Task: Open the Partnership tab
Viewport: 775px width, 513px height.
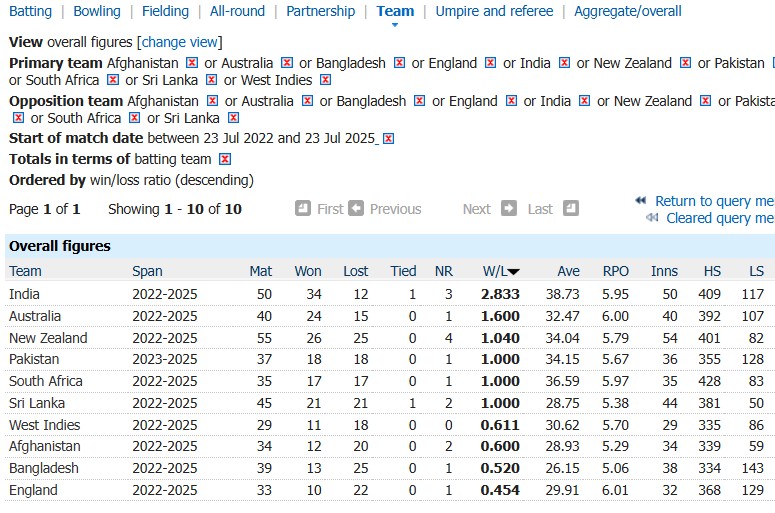Action: tap(320, 11)
